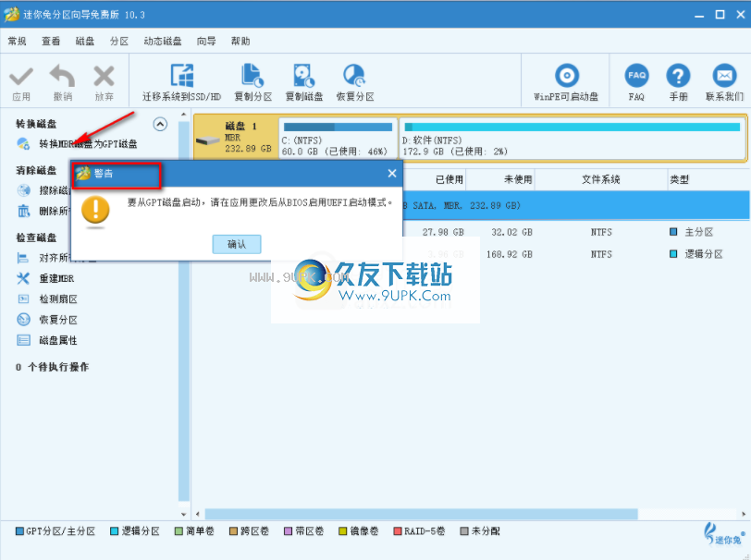Image resolution: width=751 pixels, height=560 pixels.
Task: Select the highlighted SATA, MBR disk row
Action: (576, 205)
